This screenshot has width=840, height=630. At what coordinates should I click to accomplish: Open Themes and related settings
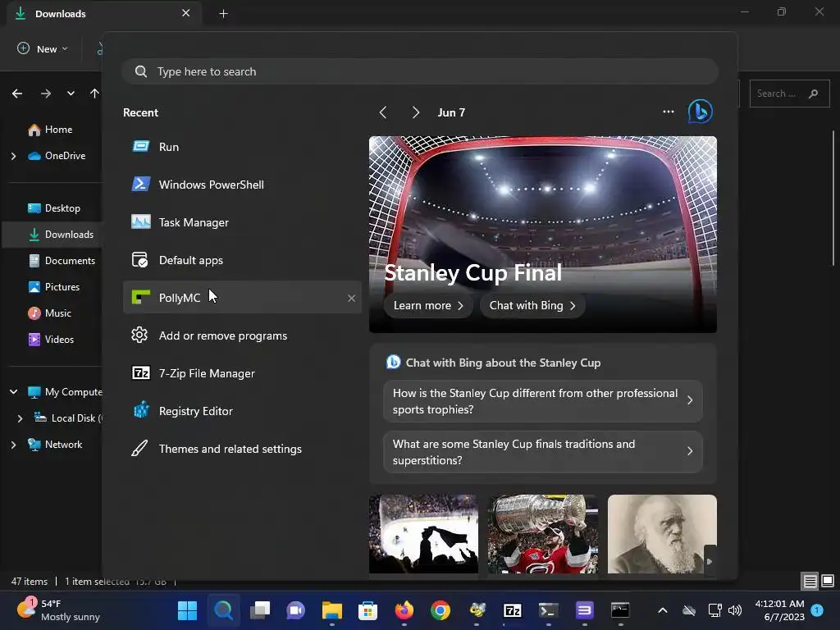coord(242,449)
